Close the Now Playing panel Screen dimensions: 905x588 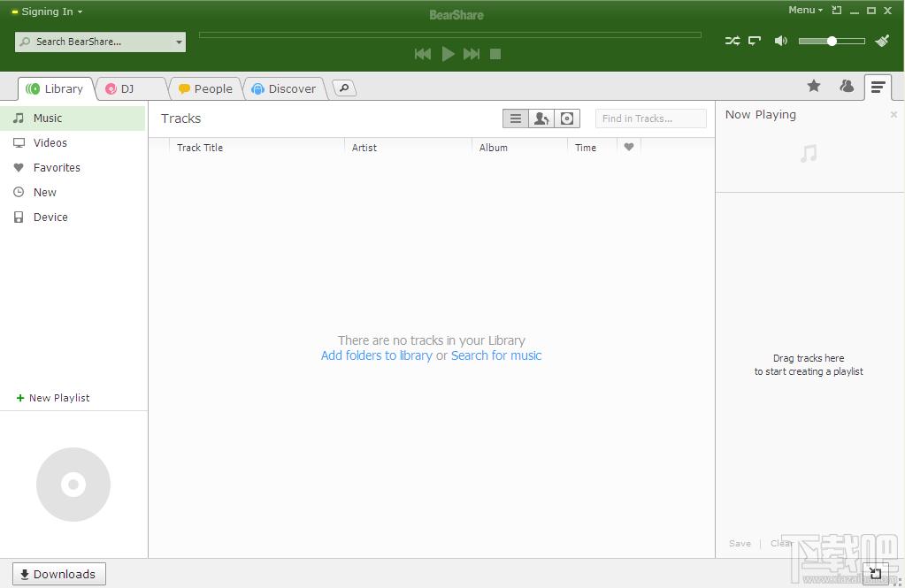(893, 114)
